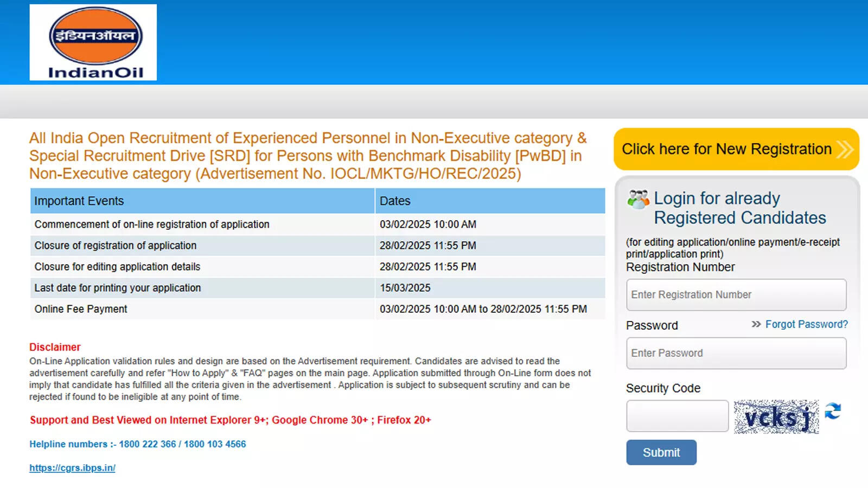Image resolution: width=868 pixels, height=488 pixels.
Task: Select the Online Fee Payment row
Action: coord(81,309)
